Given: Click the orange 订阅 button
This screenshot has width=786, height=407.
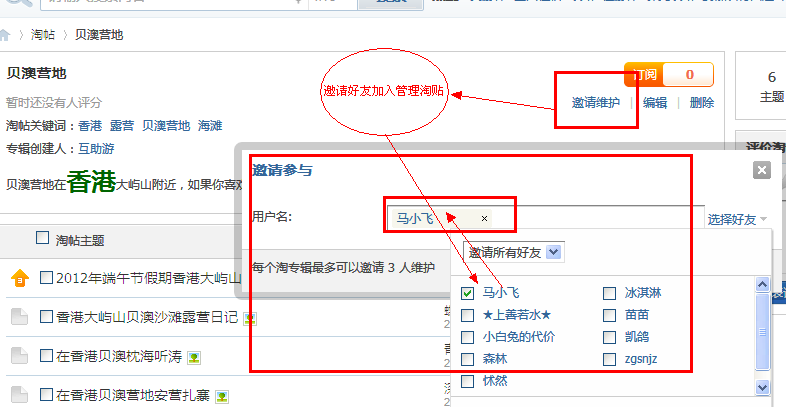Looking at the screenshot, I should 644,75.
